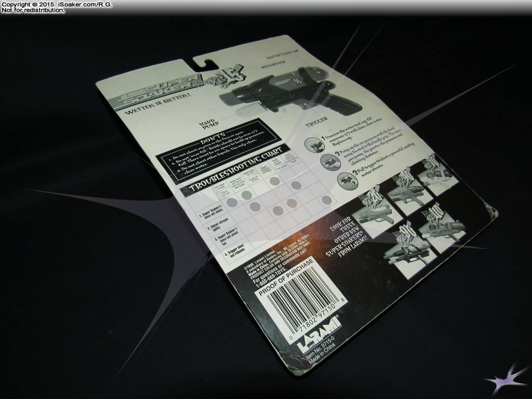
Task: Click the "4. Trigger does not release." row
Action: coord(235,250)
